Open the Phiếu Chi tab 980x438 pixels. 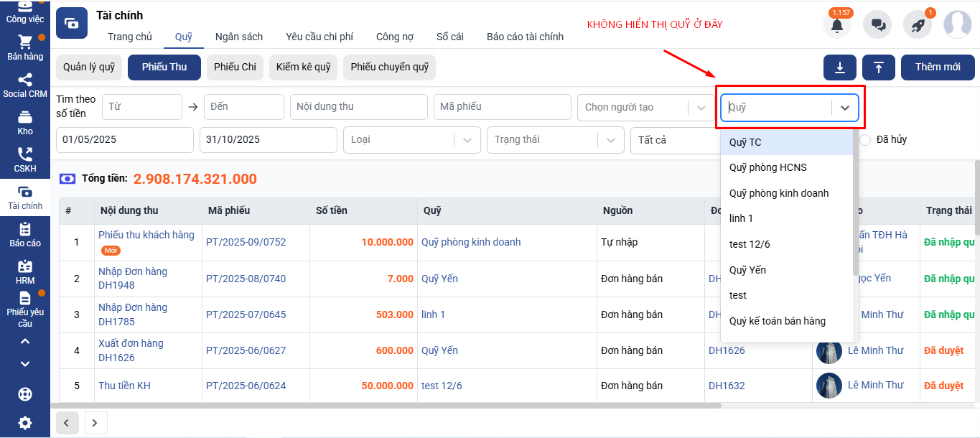[235, 67]
